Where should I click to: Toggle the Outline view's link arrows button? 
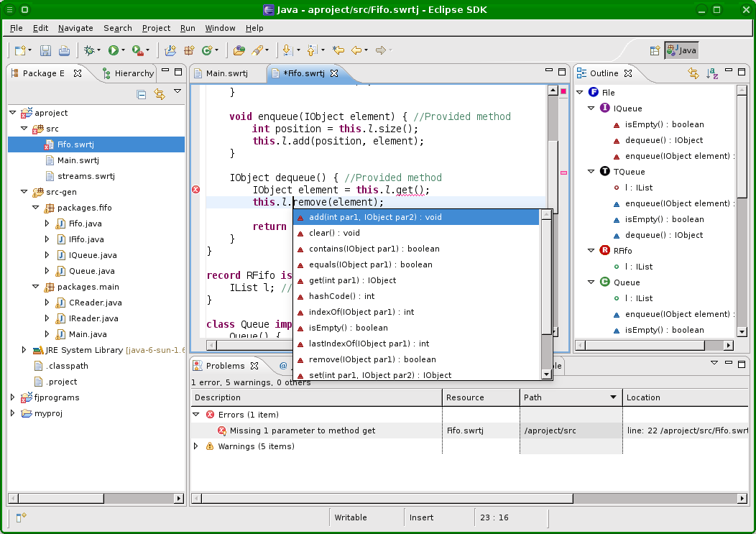pyautogui.click(x=693, y=73)
